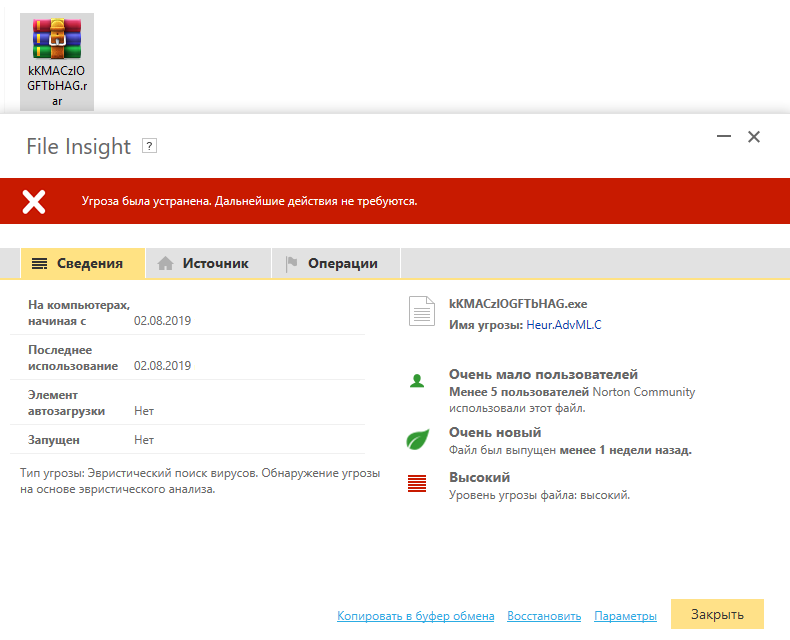Click the 'Запущен' label
This screenshot has height=640, width=790.
pyautogui.click(x=54, y=440)
